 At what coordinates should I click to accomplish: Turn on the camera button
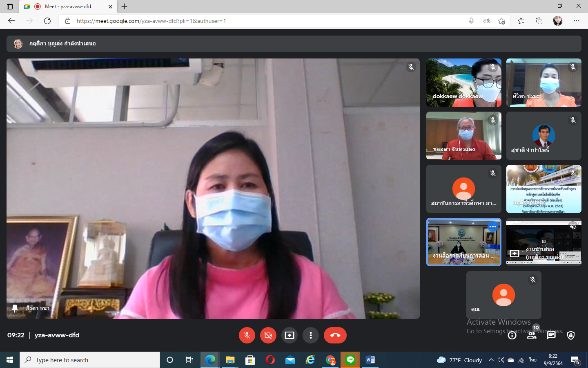click(268, 335)
